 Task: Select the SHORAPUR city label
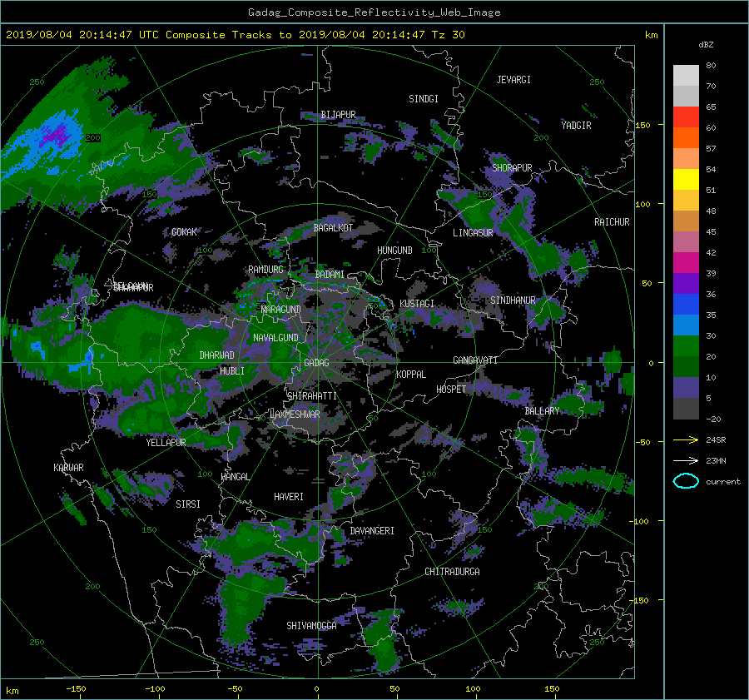pos(512,167)
